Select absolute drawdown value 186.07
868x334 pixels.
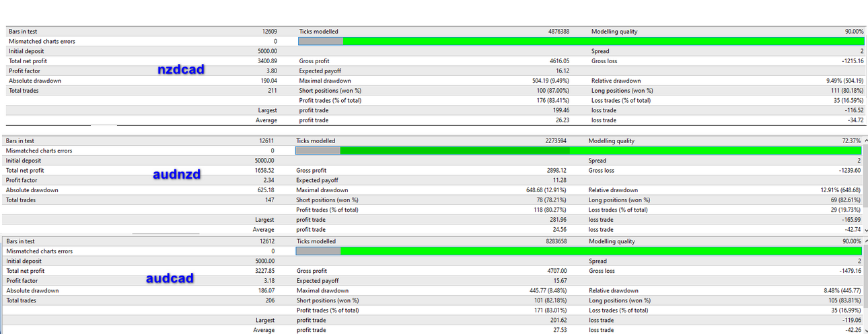pos(266,290)
